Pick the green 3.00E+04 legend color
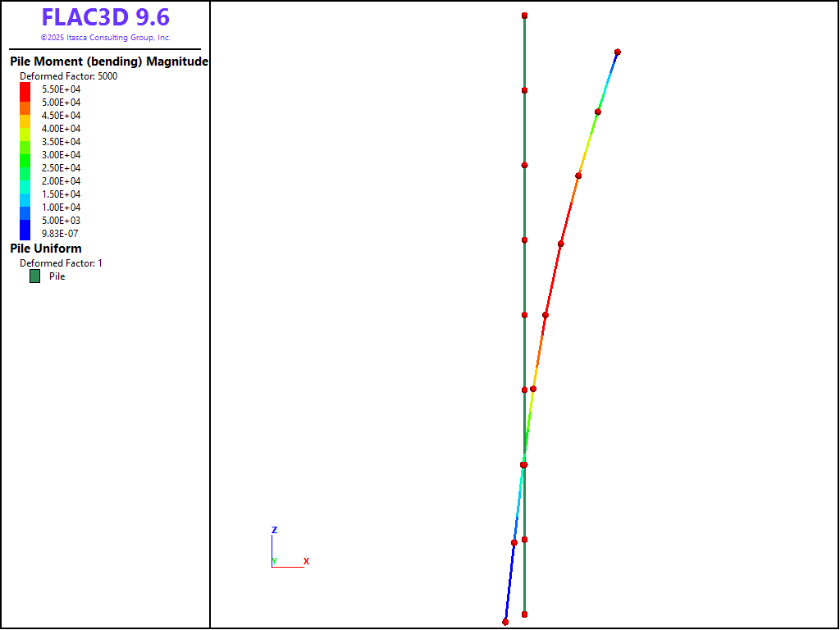This screenshot has width=840, height=630. click(25, 155)
